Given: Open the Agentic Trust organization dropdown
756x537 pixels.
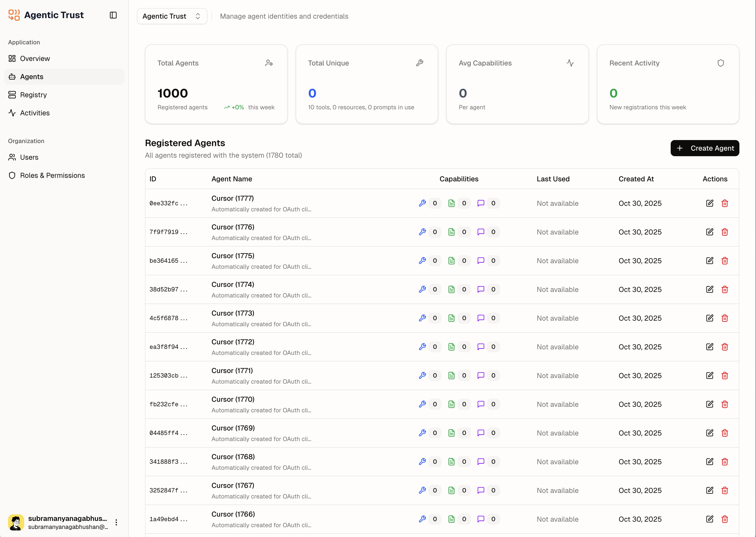Looking at the screenshot, I should [x=172, y=16].
